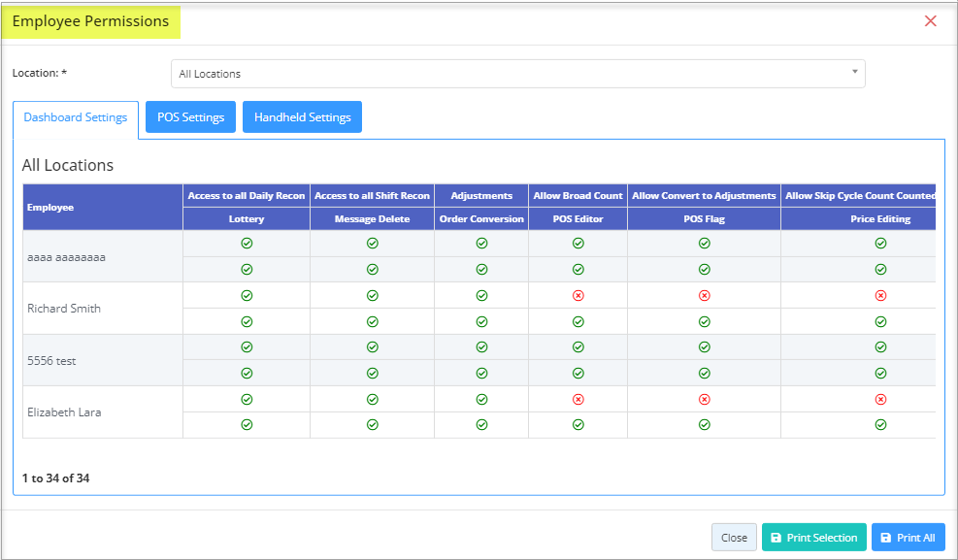Select the aaaa aaaaaaaa employee name
The image size is (958, 560).
66,257
